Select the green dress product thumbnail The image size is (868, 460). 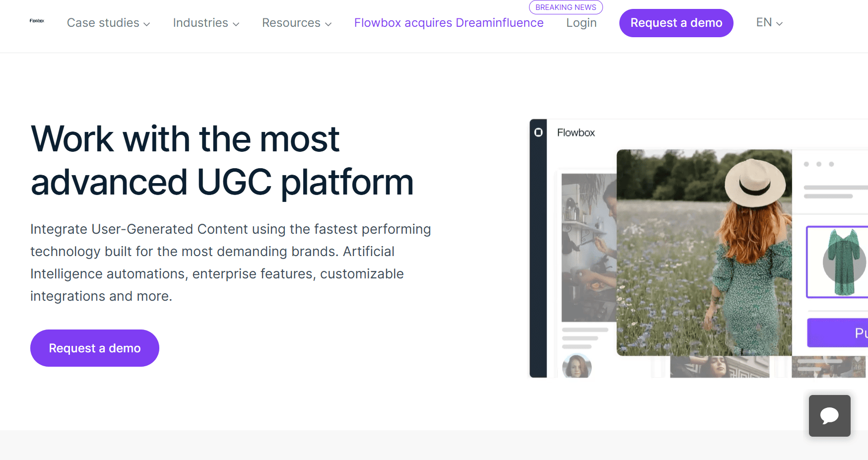837,262
